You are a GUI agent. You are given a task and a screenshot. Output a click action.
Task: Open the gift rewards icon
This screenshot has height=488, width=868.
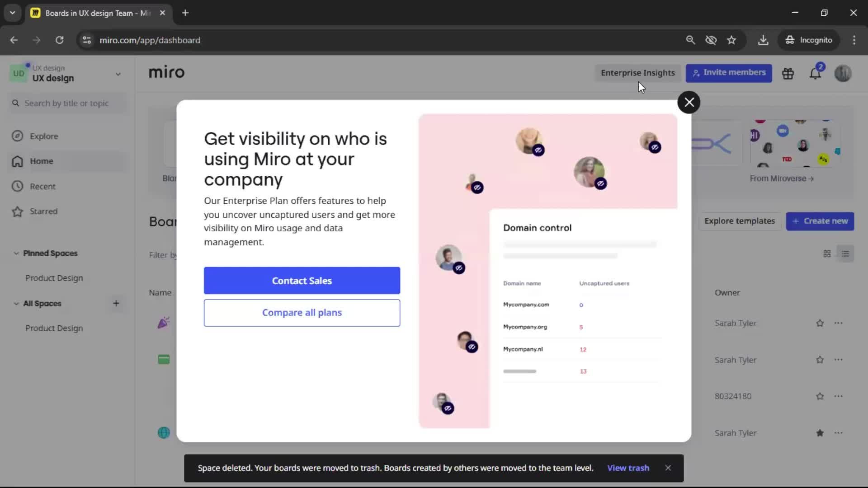tap(788, 73)
